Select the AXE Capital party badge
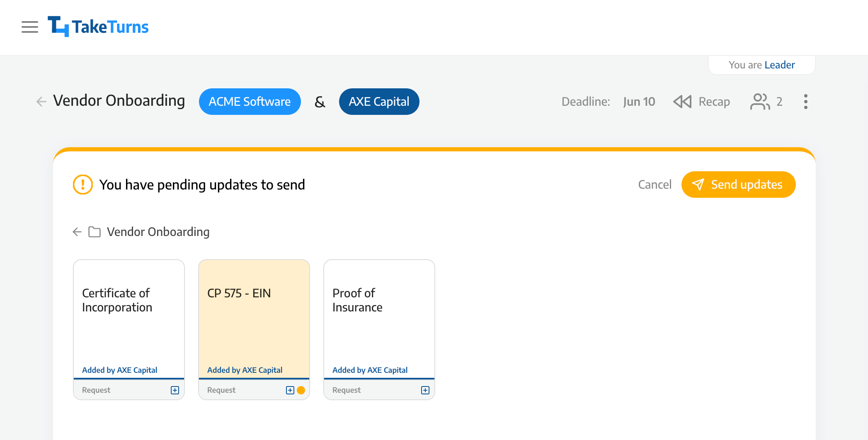 379,102
